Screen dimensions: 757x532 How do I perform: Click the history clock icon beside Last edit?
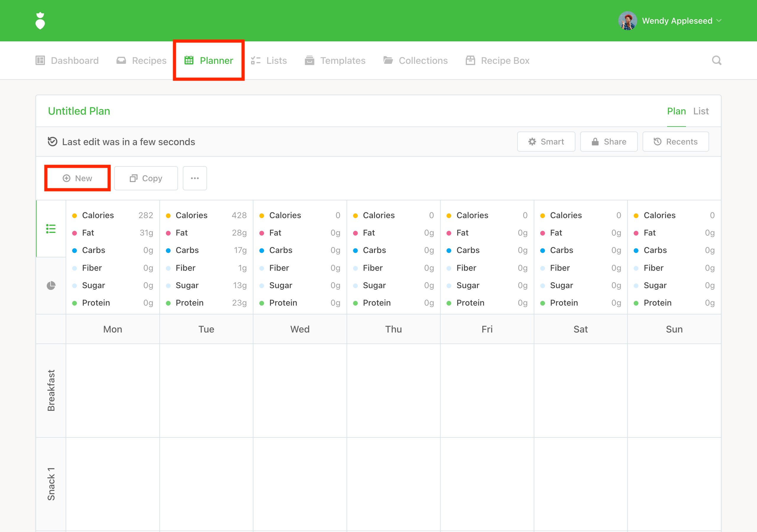[x=52, y=142]
